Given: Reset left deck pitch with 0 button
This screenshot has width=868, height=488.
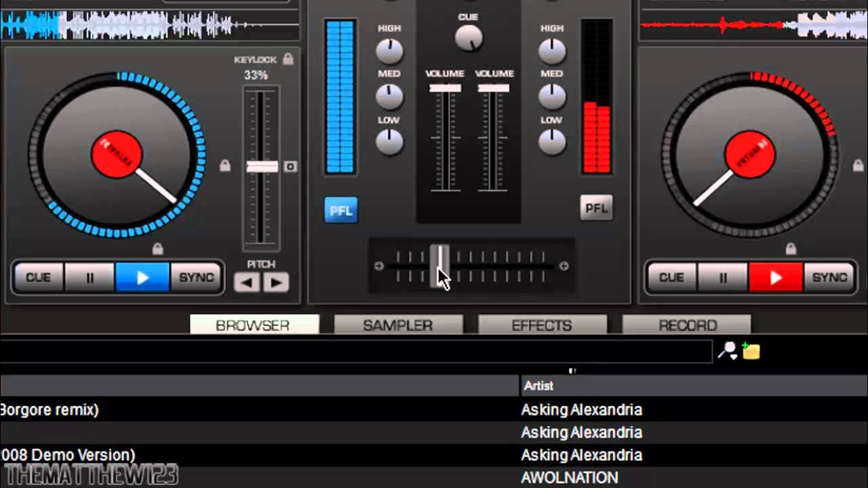Looking at the screenshot, I should pos(290,167).
